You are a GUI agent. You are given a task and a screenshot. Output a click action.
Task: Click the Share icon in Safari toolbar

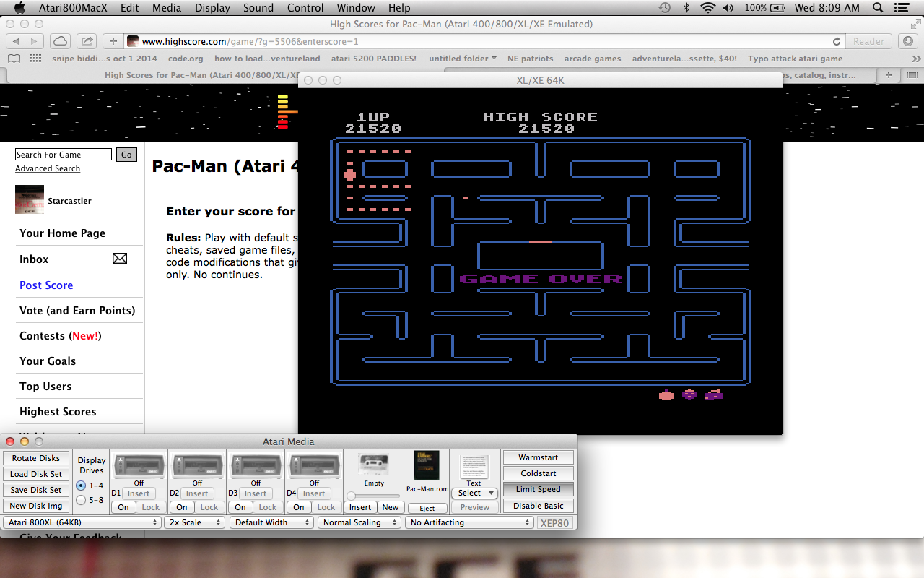click(86, 41)
